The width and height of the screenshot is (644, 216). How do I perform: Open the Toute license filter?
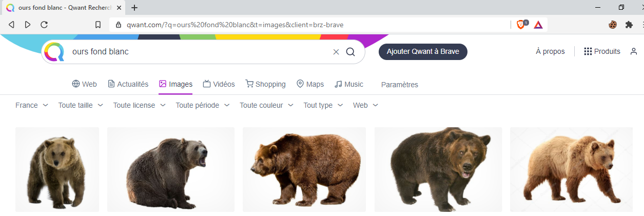(140, 105)
